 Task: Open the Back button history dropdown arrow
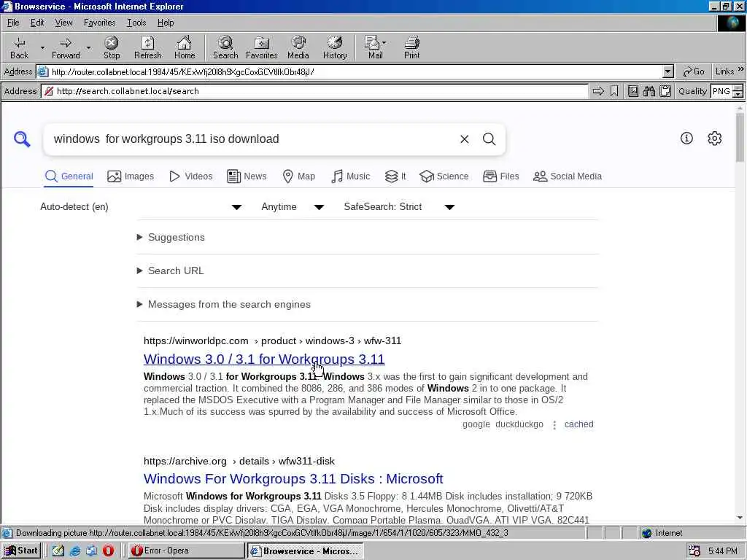(x=42, y=47)
